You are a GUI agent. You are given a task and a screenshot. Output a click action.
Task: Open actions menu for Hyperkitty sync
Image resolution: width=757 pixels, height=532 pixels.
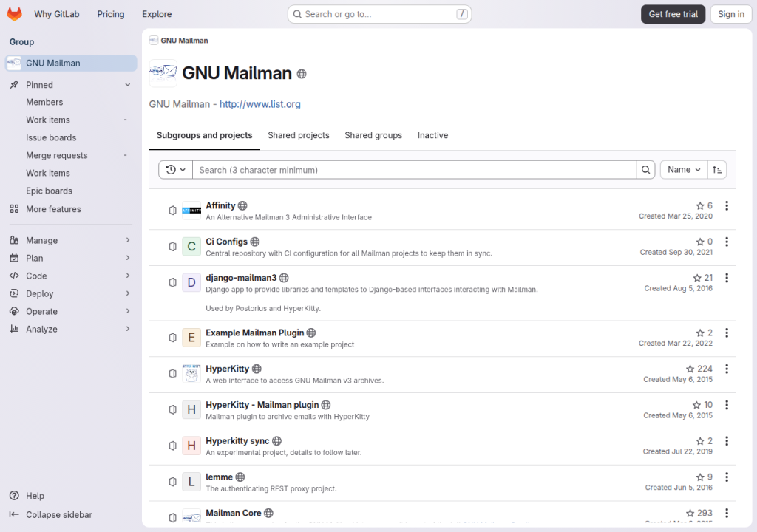point(727,441)
